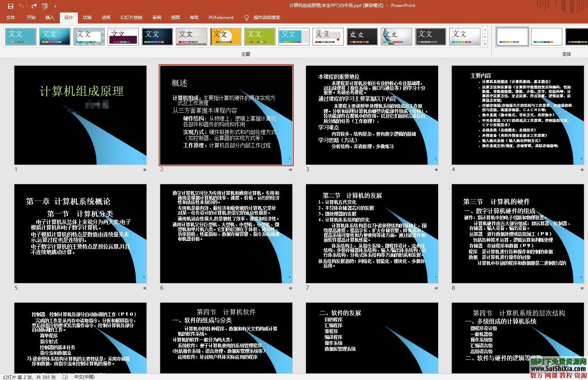The width and height of the screenshot is (588, 380).
Task: Click the Save icon on Quick Access Toolbar
Action: pos(10,6)
